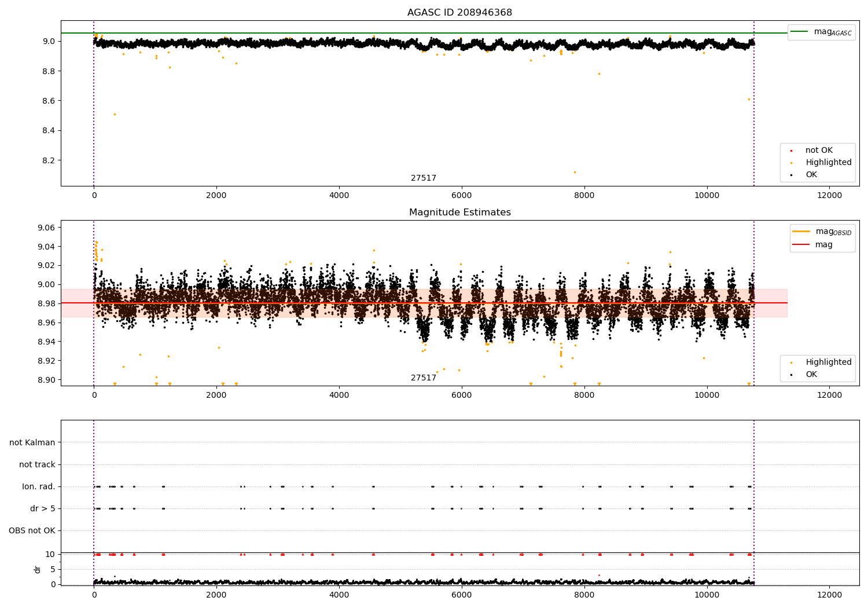Click the 8.98 y-axis tick label

pos(46,303)
